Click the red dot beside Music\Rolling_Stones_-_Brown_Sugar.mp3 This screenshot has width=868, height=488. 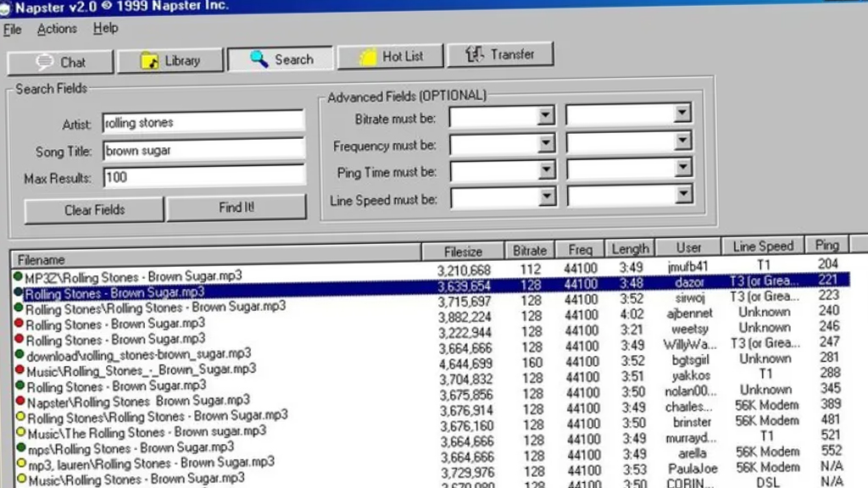coord(20,369)
